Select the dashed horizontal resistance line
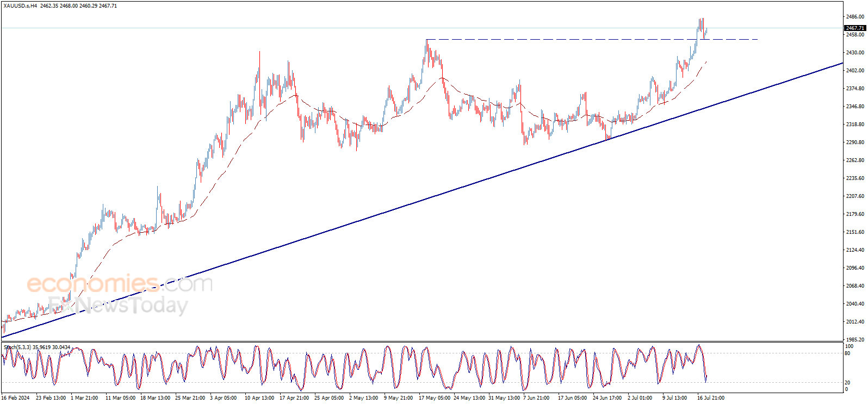Screen dimensions: 868x404 [592, 39]
